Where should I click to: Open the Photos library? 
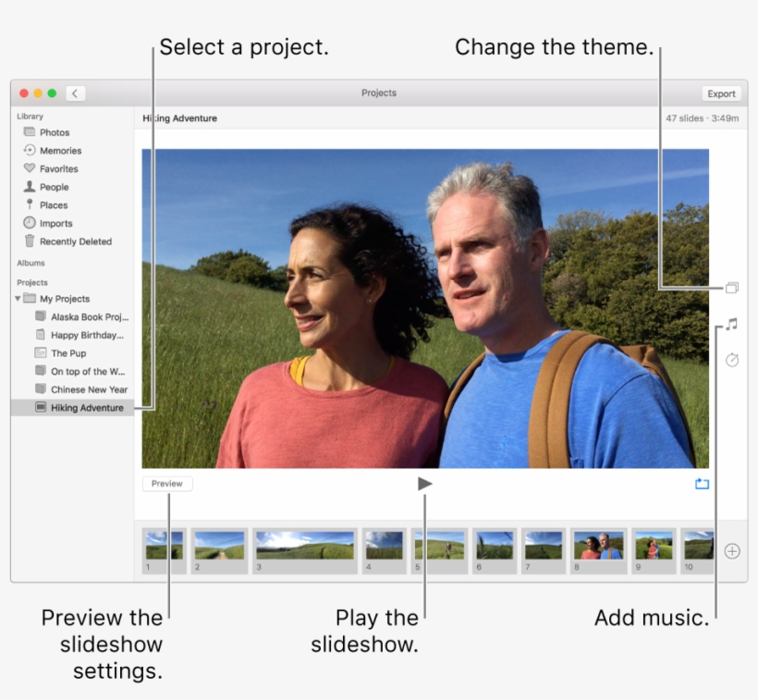click(x=51, y=131)
